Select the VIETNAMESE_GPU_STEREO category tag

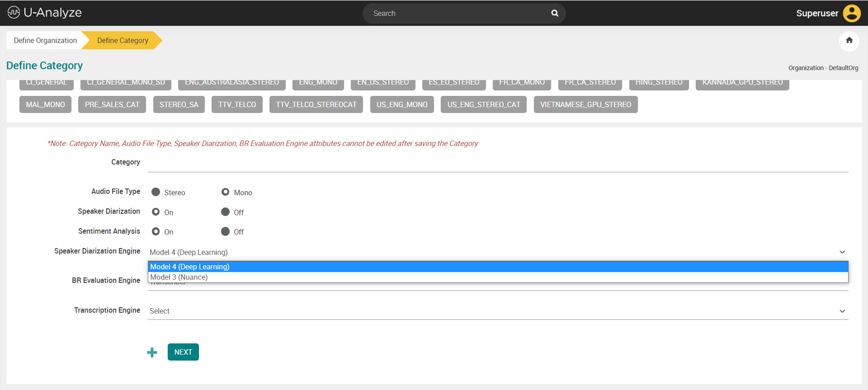tap(586, 104)
